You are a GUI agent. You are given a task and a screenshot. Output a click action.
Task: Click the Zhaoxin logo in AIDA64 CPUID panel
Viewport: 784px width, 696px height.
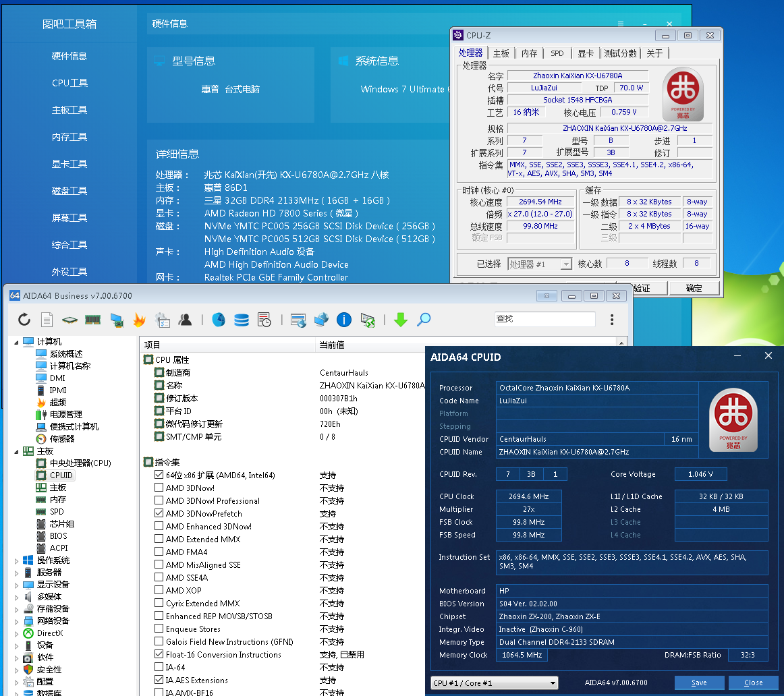click(733, 420)
